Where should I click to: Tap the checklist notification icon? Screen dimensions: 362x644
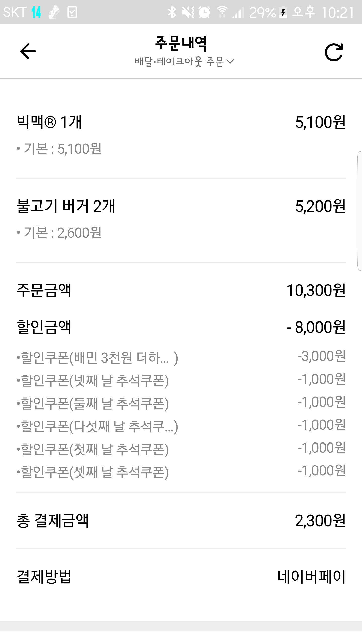click(72, 12)
